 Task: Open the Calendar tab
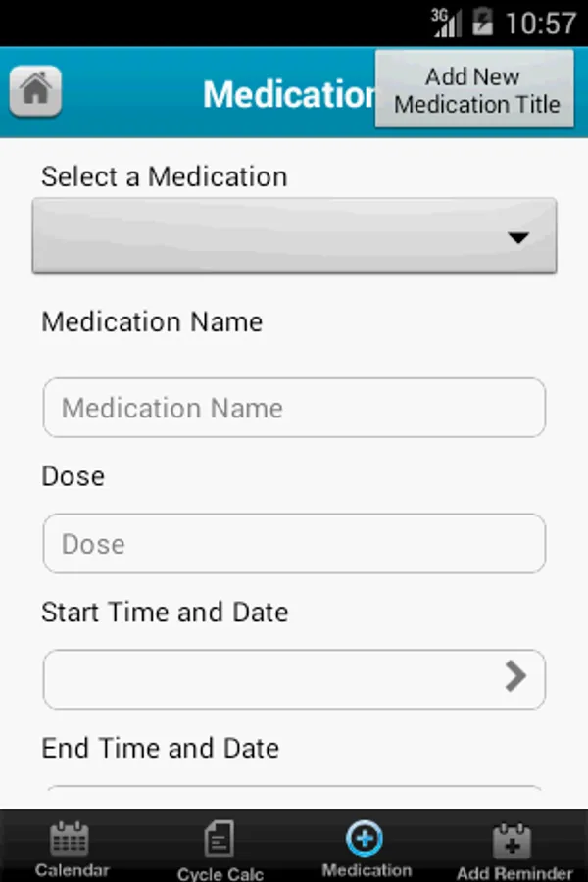pos(71,849)
